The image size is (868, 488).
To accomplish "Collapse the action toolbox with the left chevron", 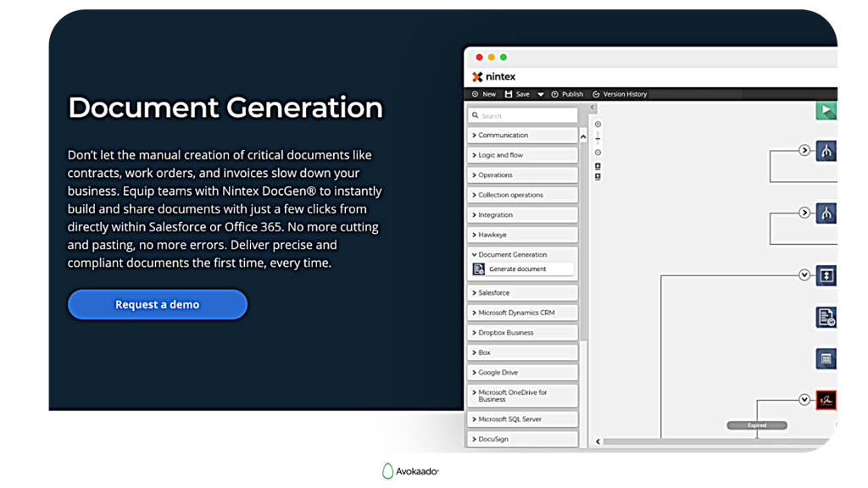I will coord(593,108).
